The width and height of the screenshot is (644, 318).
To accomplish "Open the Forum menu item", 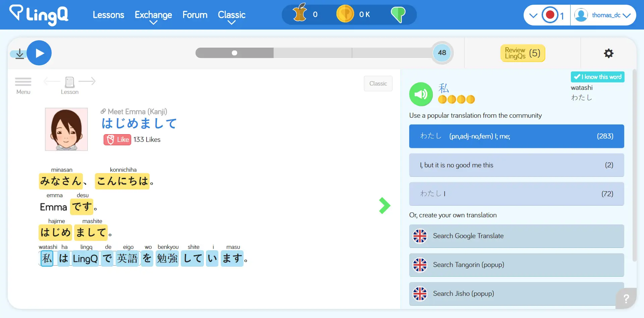I will [x=195, y=15].
